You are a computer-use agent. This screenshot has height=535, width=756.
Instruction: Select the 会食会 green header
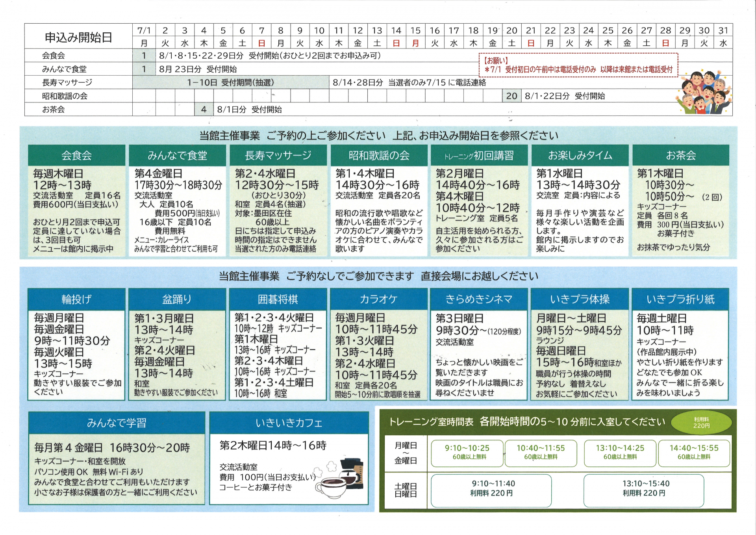tap(77, 155)
